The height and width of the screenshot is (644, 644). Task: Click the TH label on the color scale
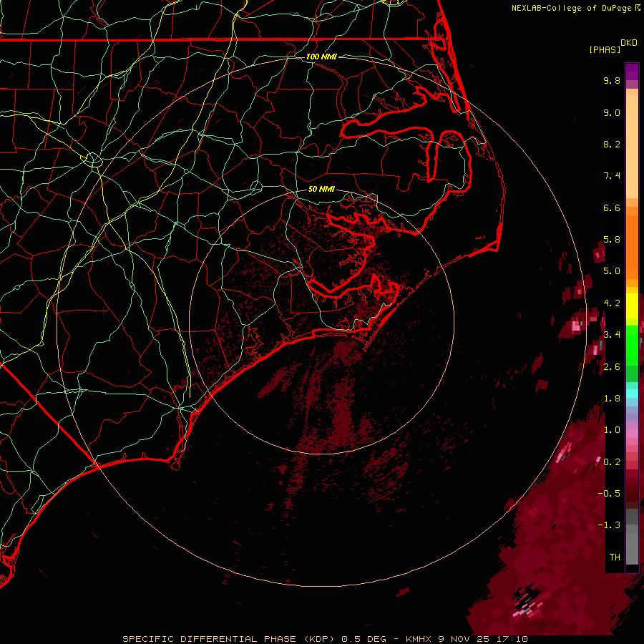pos(615,557)
